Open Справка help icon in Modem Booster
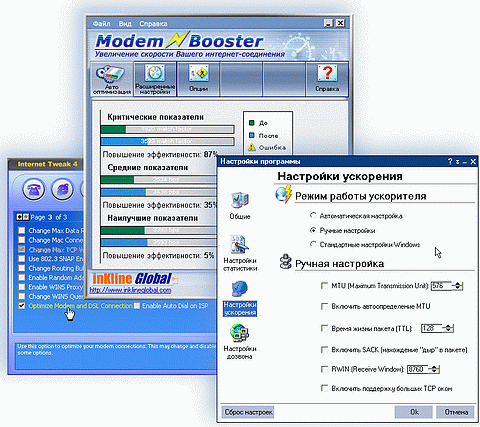 tap(327, 79)
